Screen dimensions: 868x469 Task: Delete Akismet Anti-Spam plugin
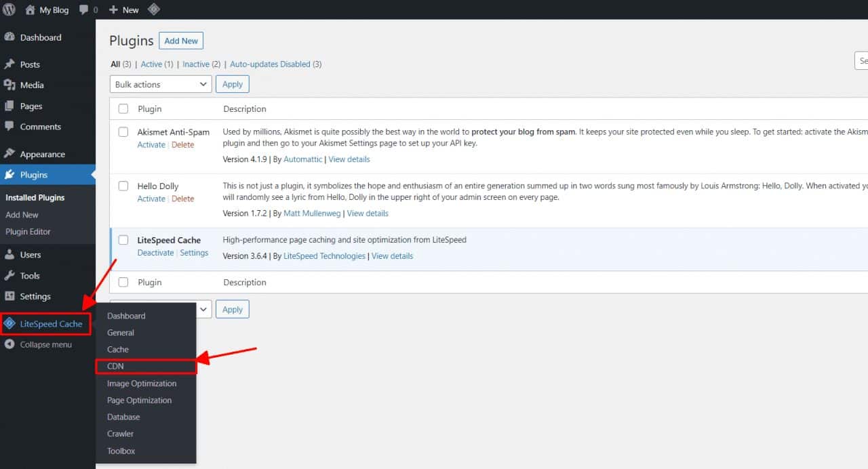click(x=183, y=145)
